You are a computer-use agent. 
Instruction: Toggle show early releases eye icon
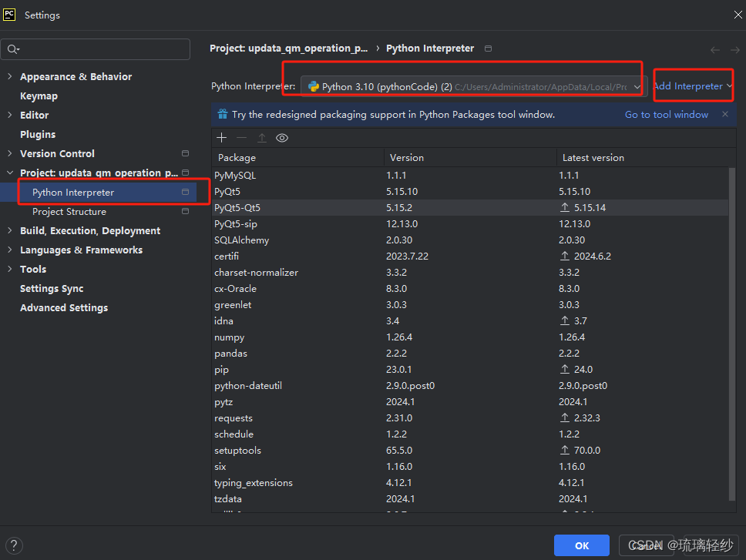[282, 138]
